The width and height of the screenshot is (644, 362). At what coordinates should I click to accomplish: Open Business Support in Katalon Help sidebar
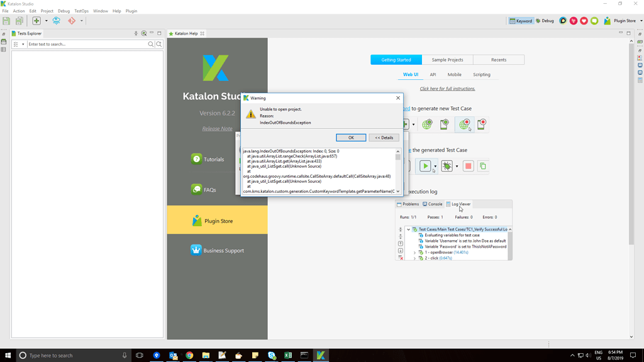pos(217,250)
